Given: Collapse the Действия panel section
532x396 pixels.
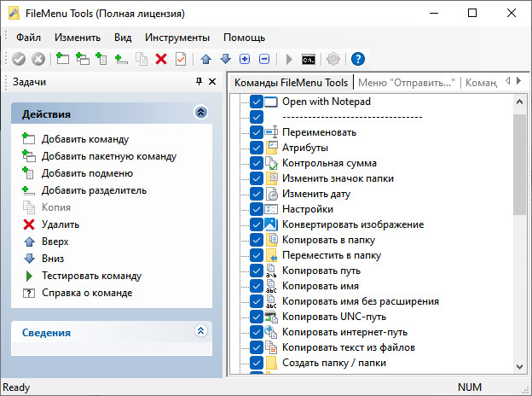Looking at the screenshot, I should [x=200, y=113].
